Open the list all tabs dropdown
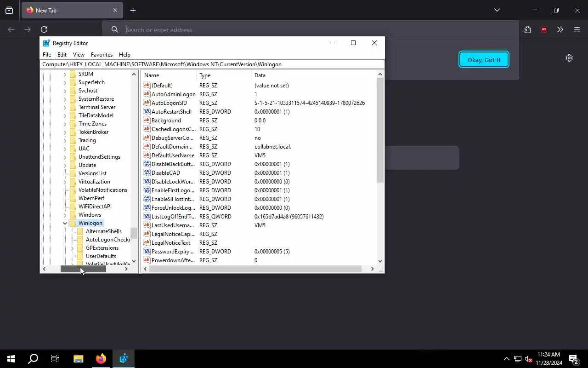Screen dimensions: 588x368 click(x=497, y=10)
